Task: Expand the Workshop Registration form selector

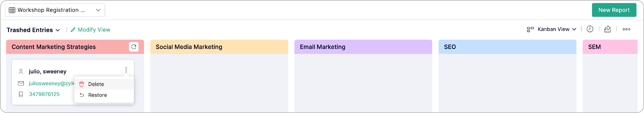Action: 98,10
